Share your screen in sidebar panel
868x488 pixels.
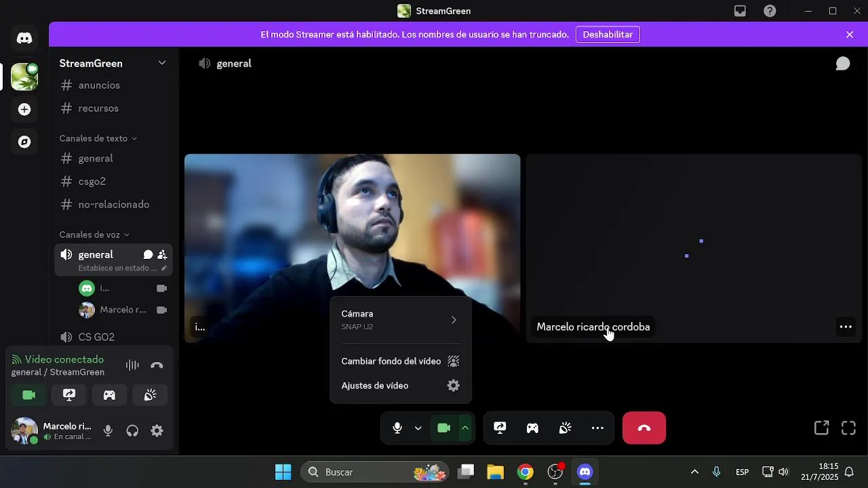coord(69,395)
